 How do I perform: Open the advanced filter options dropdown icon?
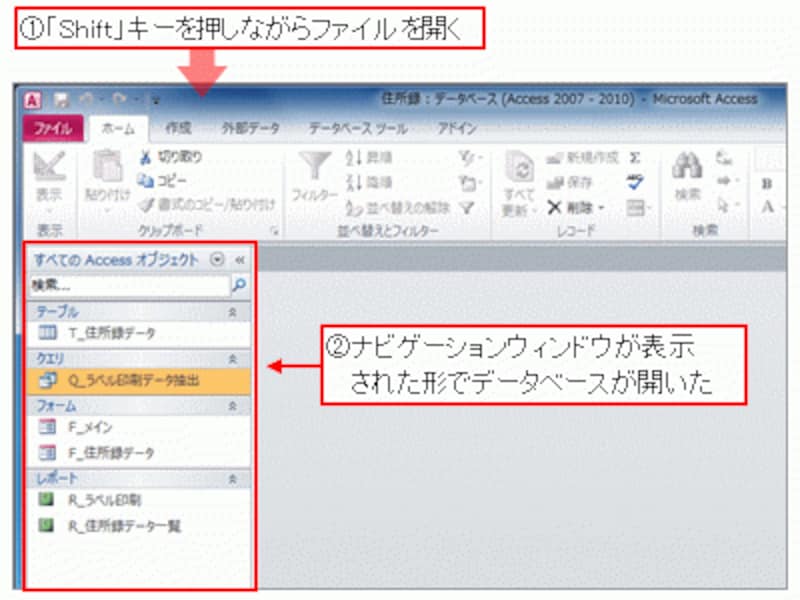469,182
